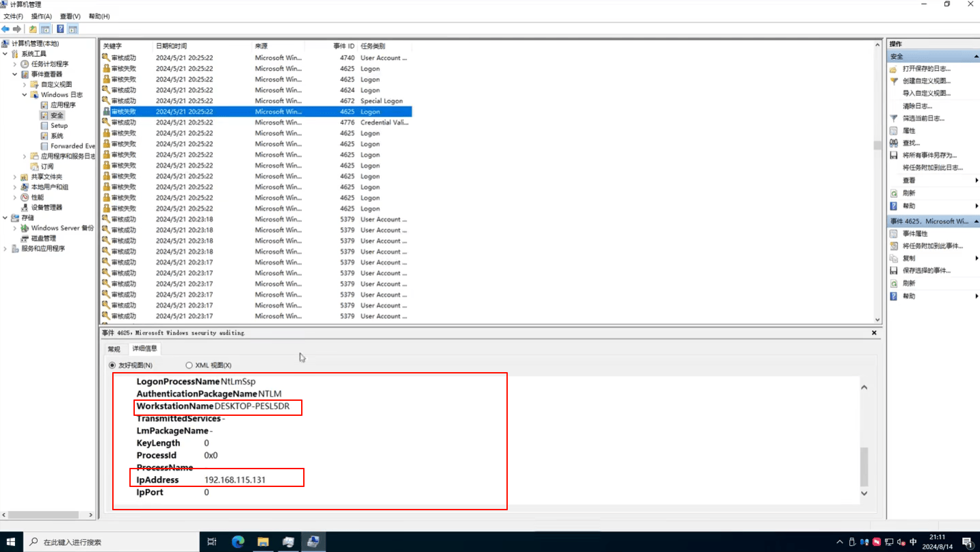
Task: Collapse the 安全 section in actions pane
Action: (x=976, y=57)
